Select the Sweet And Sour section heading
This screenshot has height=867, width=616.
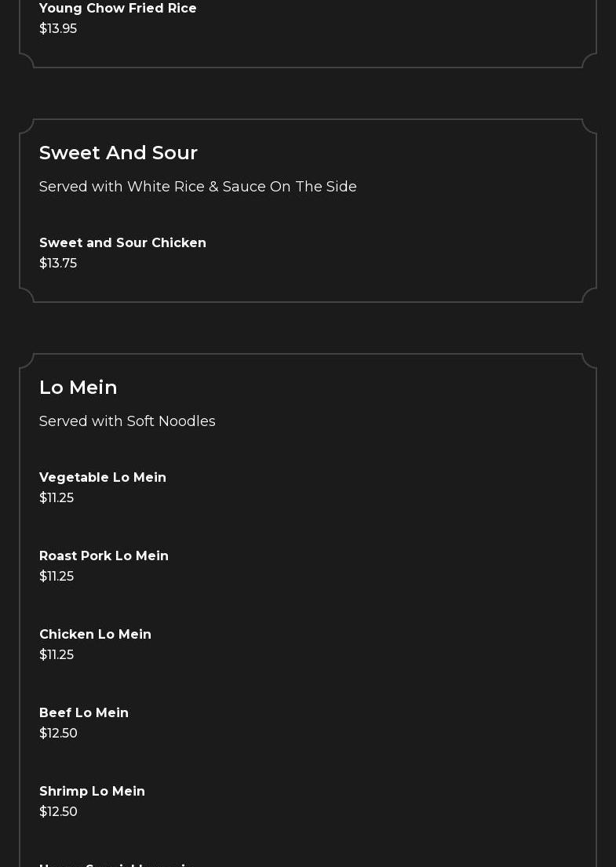point(118,153)
